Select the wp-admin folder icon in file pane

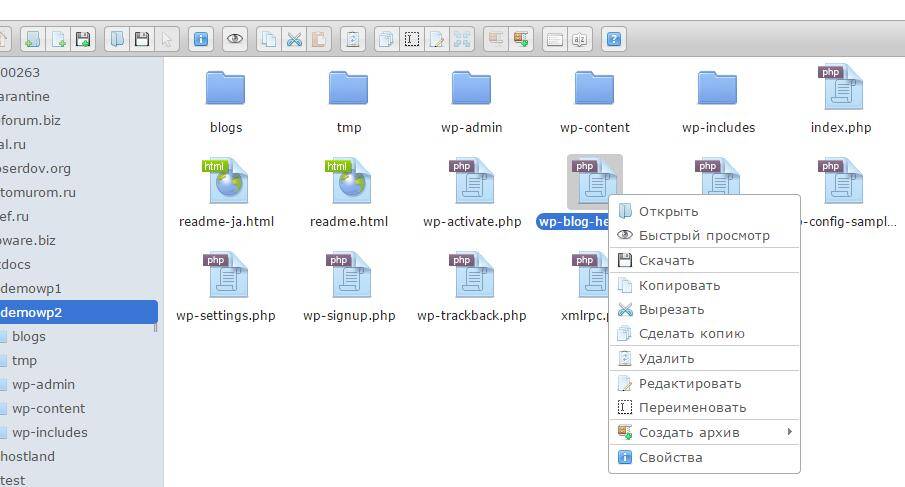click(x=472, y=88)
